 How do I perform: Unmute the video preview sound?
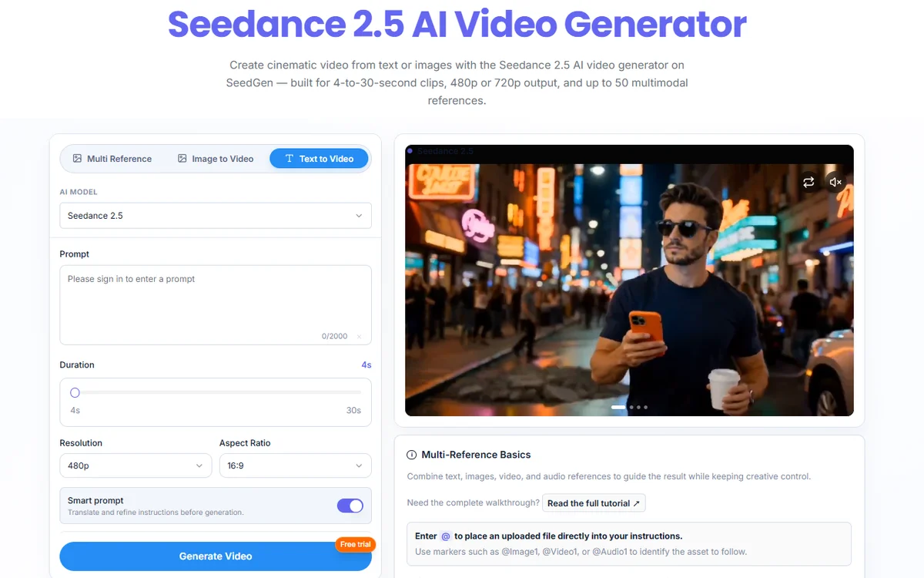pyautogui.click(x=835, y=182)
